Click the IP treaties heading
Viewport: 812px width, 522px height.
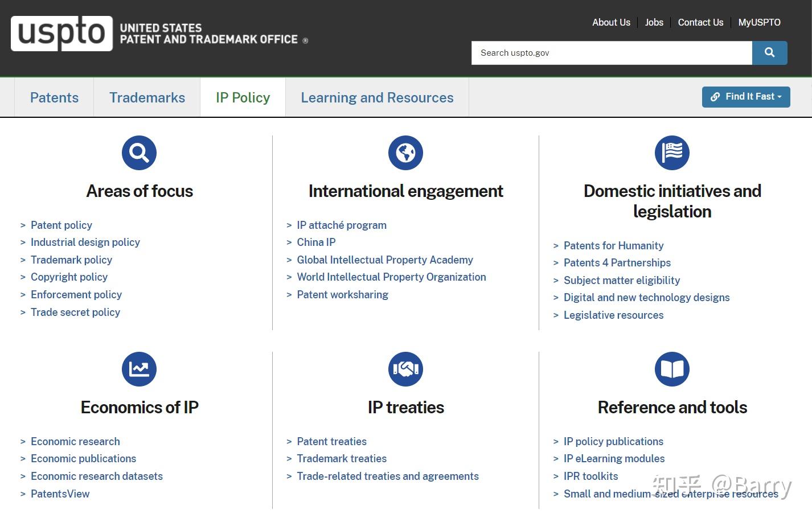click(405, 407)
